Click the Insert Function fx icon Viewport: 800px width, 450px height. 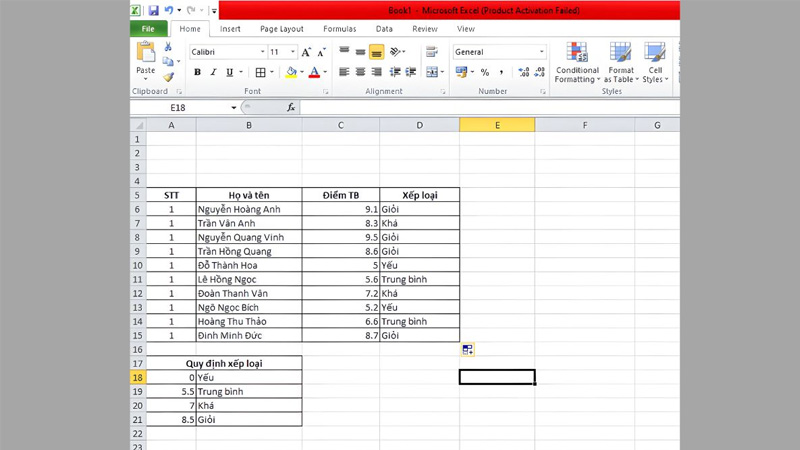[291, 107]
